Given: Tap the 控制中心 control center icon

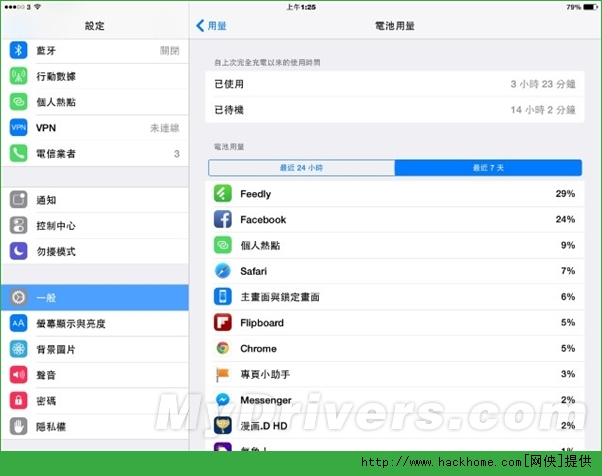Looking at the screenshot, I should [18, 225].
